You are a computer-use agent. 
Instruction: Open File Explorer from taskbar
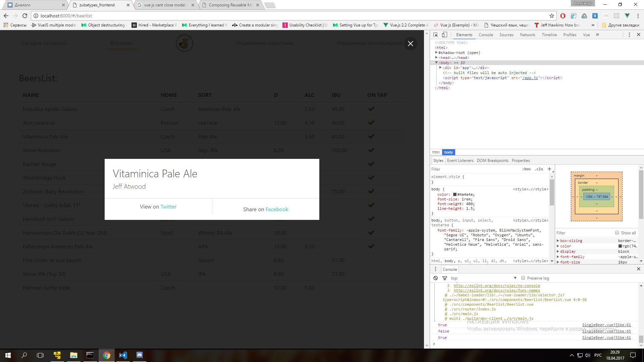pyautogui.click(x=73, y=355)
